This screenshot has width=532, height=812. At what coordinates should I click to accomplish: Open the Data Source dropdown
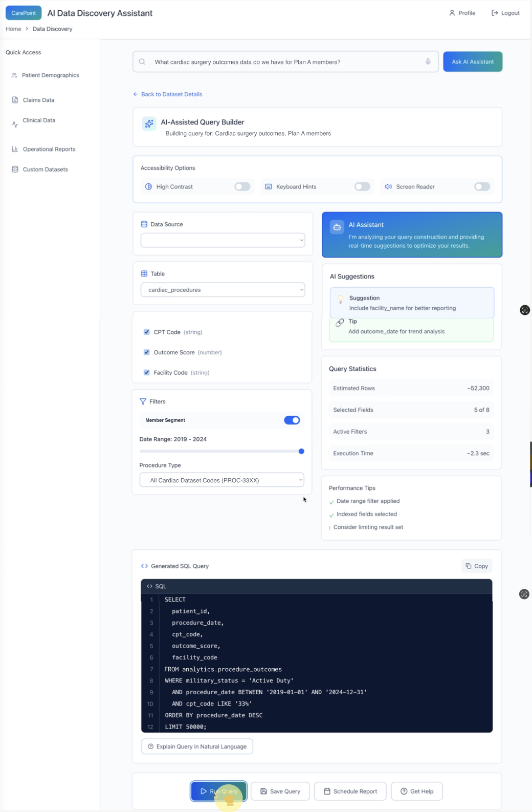coord(223,240)
